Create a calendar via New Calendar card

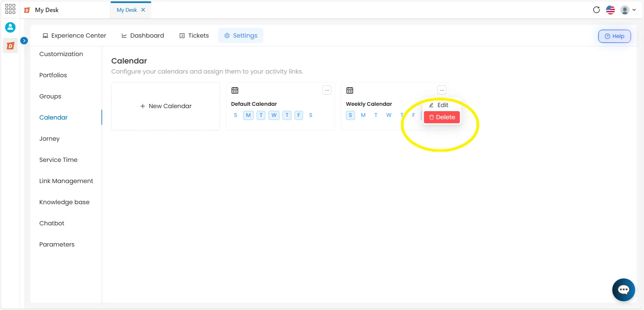point(166,106)
